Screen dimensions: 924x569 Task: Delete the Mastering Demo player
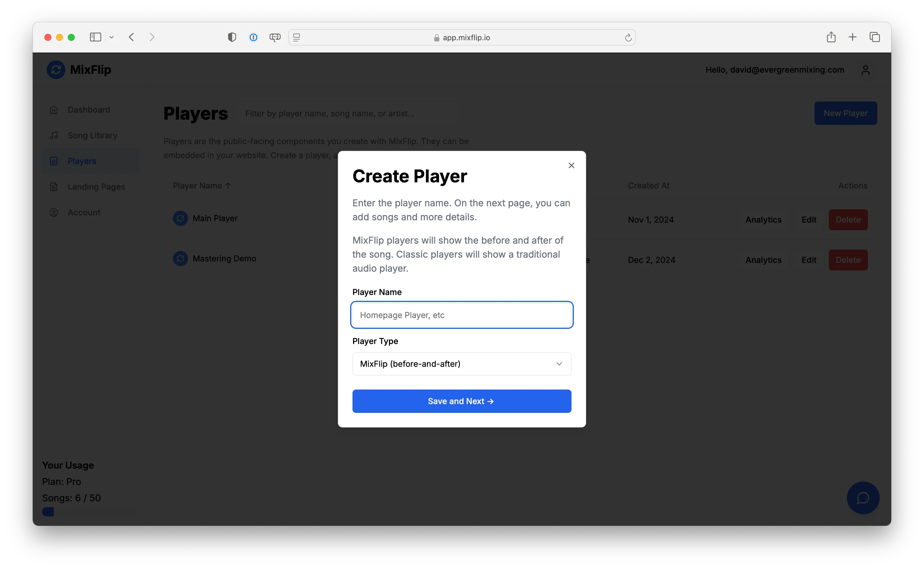click(x=848, y=260)
